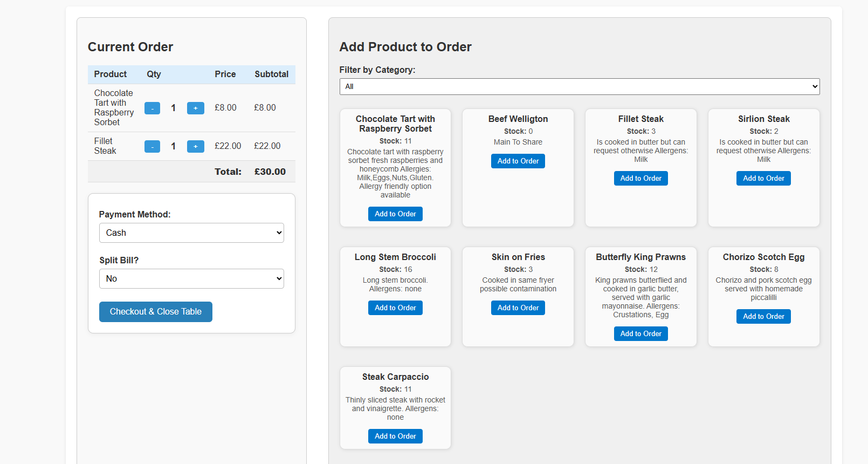Expand the Split Bill dropdown

tap(191, 279)
